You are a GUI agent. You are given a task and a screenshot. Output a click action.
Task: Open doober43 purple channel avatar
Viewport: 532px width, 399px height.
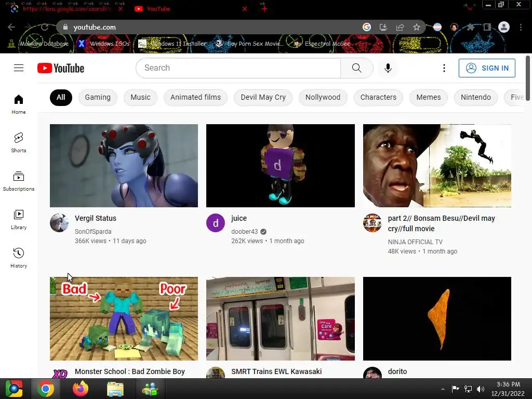216,223
